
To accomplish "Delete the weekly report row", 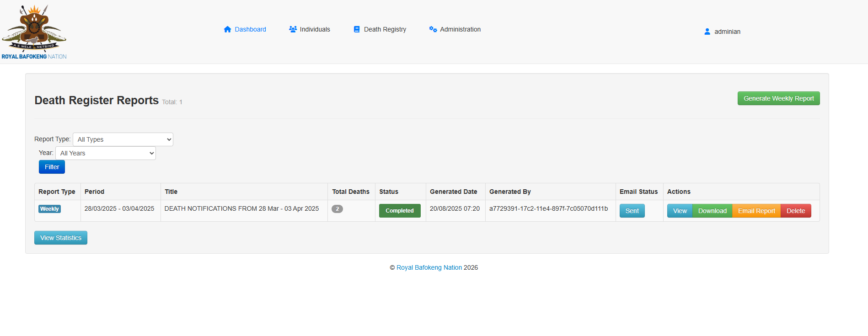I will 795,211.
